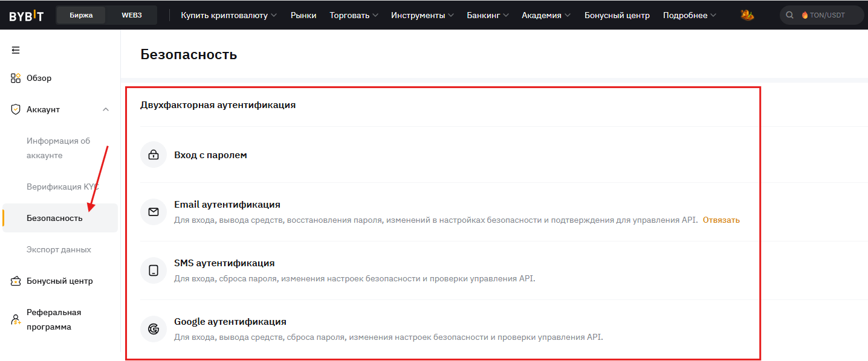Click the TON/USDT search field

click(826, 15)
